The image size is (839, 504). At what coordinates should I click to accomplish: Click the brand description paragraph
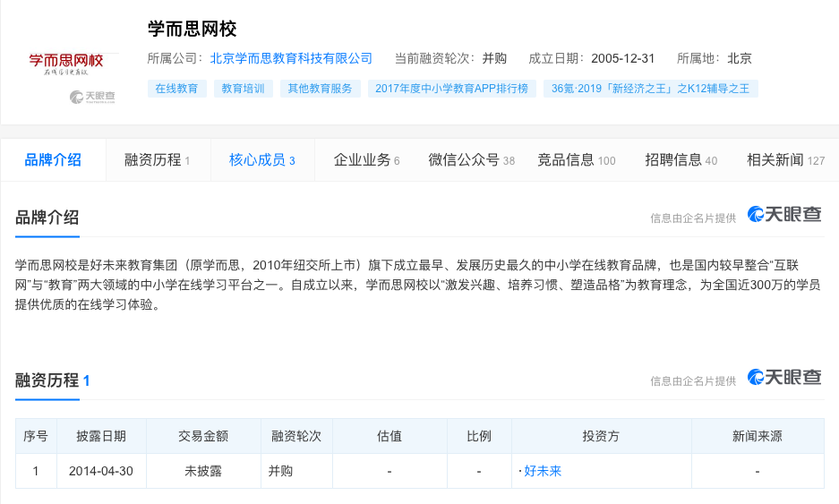tap(418, 285)
